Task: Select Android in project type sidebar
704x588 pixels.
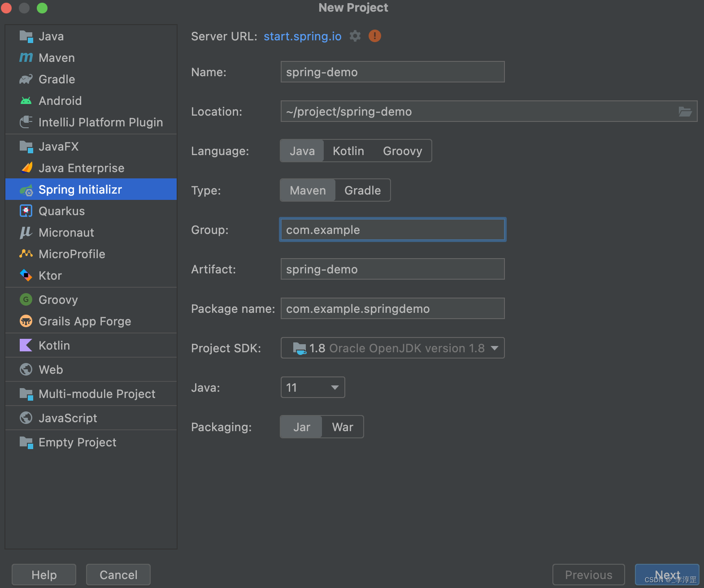Action: [91, 101]
